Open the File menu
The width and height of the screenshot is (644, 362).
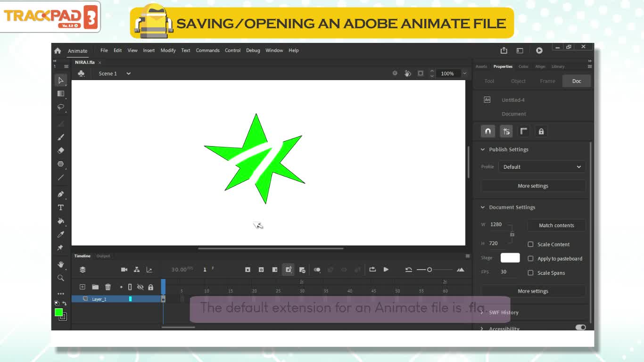pyautogui.click(x=104, y=50)
